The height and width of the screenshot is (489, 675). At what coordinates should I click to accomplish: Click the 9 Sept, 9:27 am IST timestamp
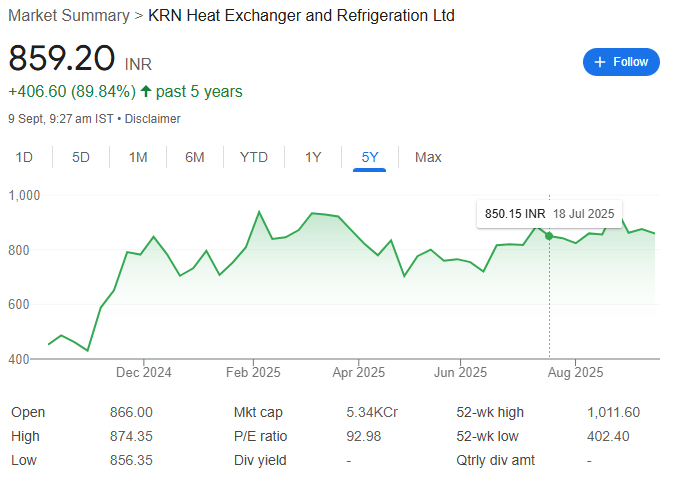point(61,118)
